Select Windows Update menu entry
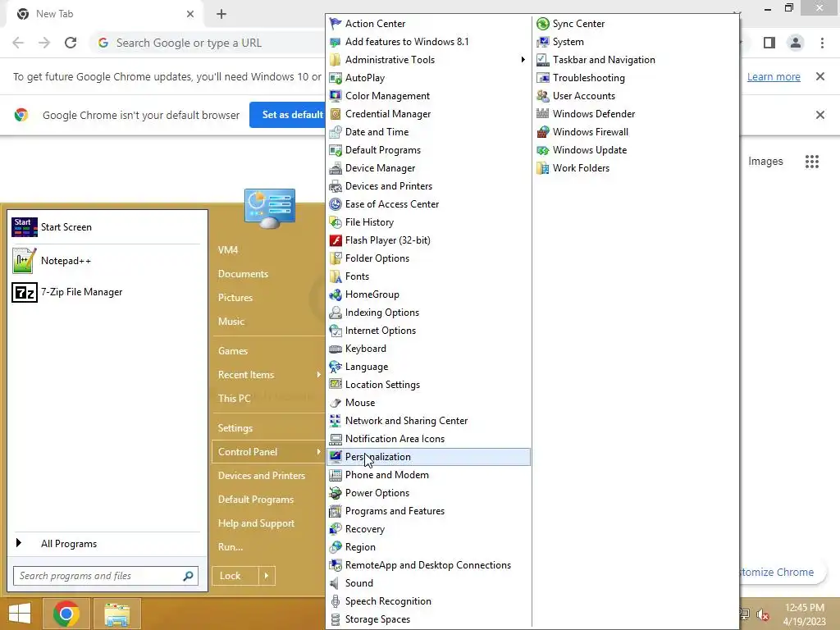This screenshot has height=630, width=840. point(636,150)
